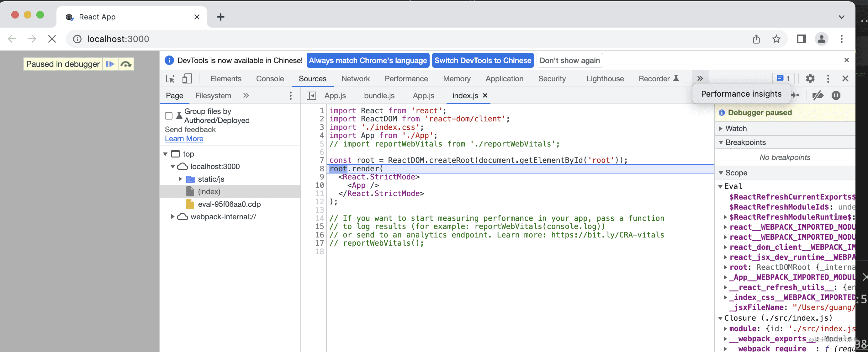This screenshot has width=868, height=352.
Task: Bookmark page with star icon
Action: (x=776, y=39)
